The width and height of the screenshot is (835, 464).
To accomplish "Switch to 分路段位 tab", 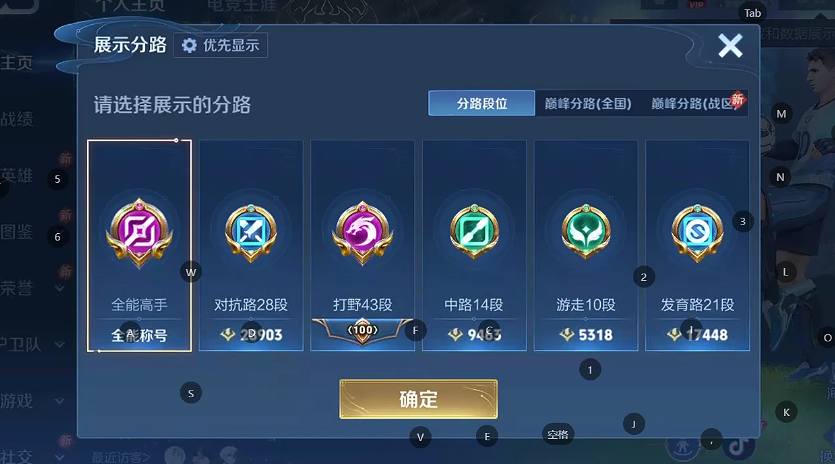I will point(481,103).
